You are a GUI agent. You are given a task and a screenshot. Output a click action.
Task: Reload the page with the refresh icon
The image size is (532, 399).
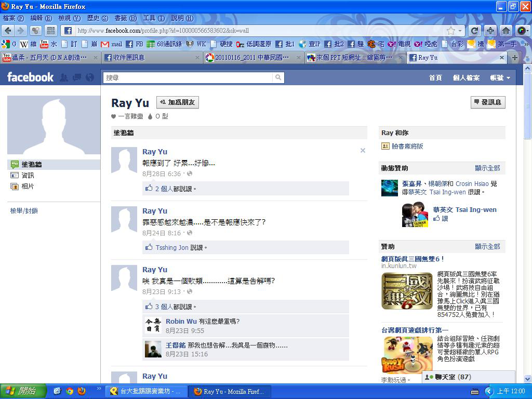475,31
